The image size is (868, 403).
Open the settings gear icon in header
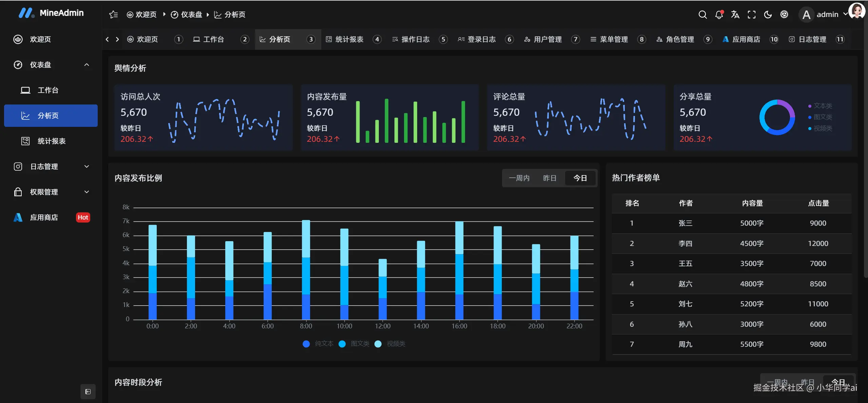784,15
